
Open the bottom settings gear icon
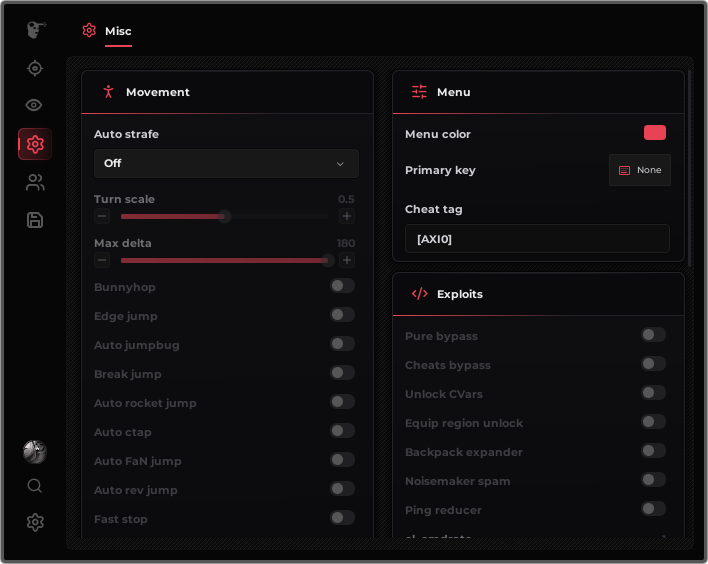[x=35, y=522]
